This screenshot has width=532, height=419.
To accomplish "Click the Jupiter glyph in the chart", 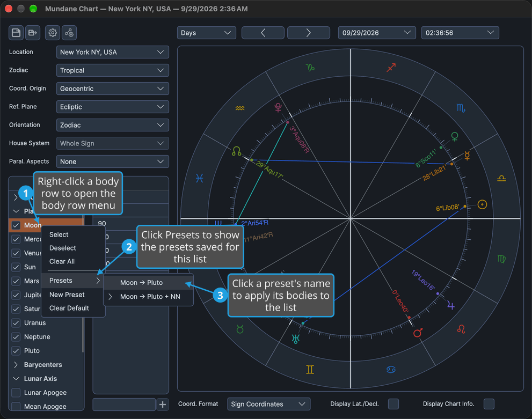I will 450,305.
